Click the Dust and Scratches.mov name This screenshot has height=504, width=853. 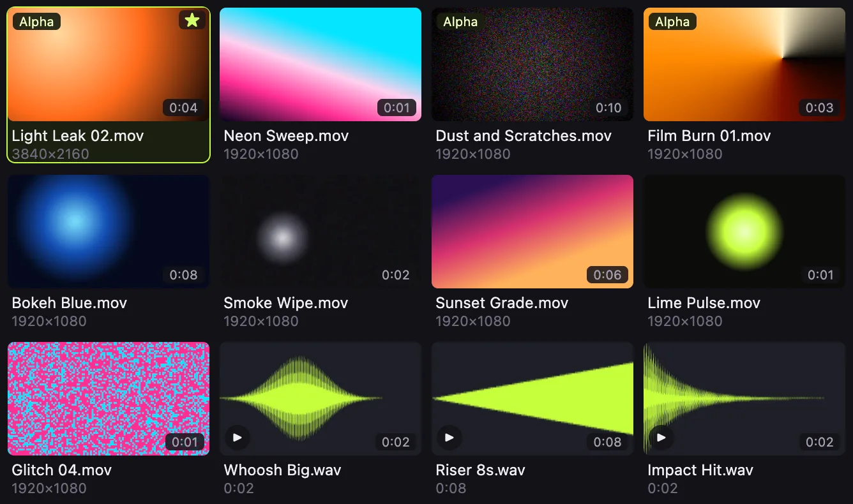524,136
